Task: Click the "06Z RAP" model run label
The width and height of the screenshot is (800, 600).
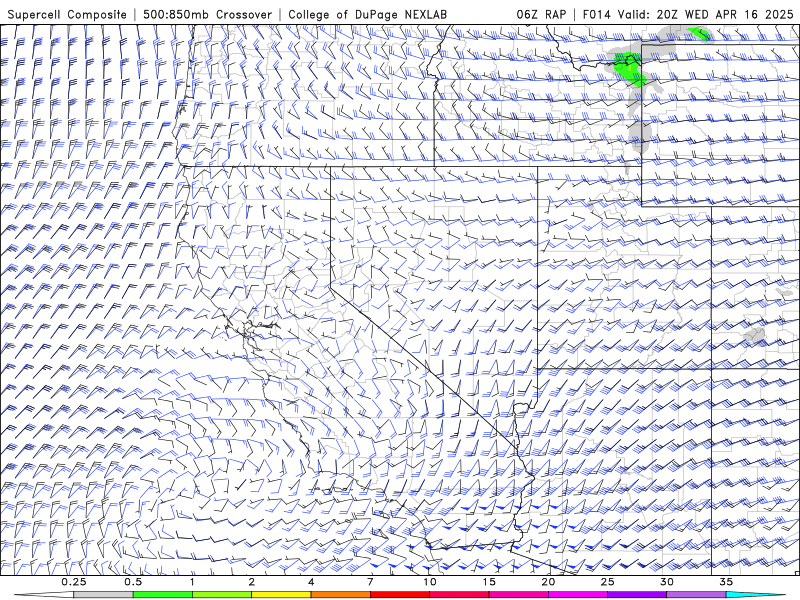Action: pyautogui.click(x=541, y=14)
